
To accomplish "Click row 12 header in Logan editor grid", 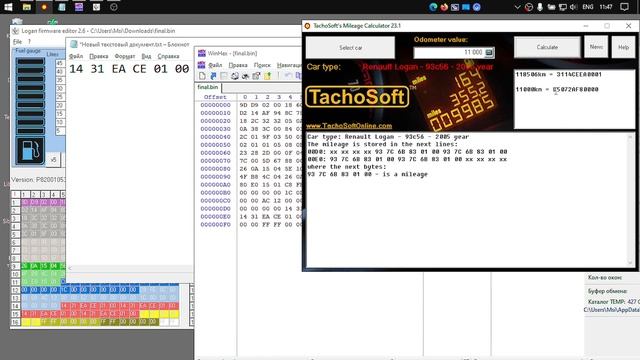I will (16, 290).
